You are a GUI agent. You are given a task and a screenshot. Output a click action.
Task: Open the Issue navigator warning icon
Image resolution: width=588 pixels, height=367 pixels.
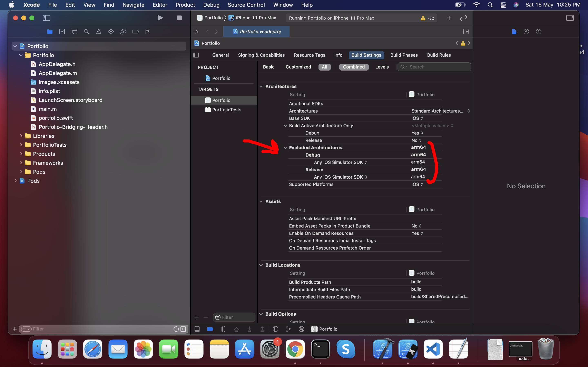click(99, 32)
